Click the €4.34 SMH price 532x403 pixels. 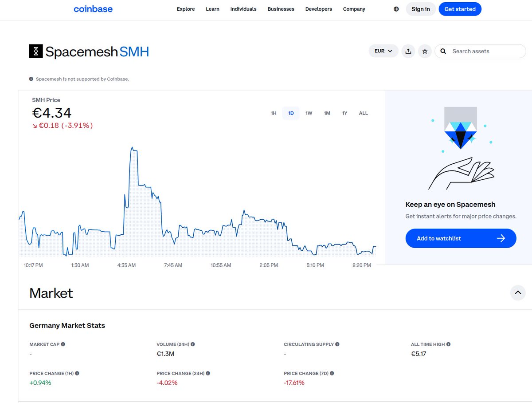52,113
